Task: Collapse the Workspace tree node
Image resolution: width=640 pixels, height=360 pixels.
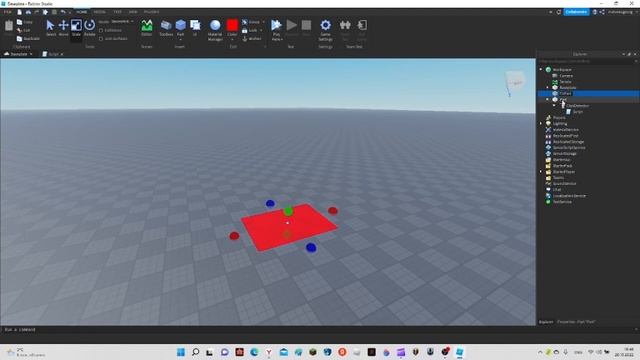Action: [541, 69]
